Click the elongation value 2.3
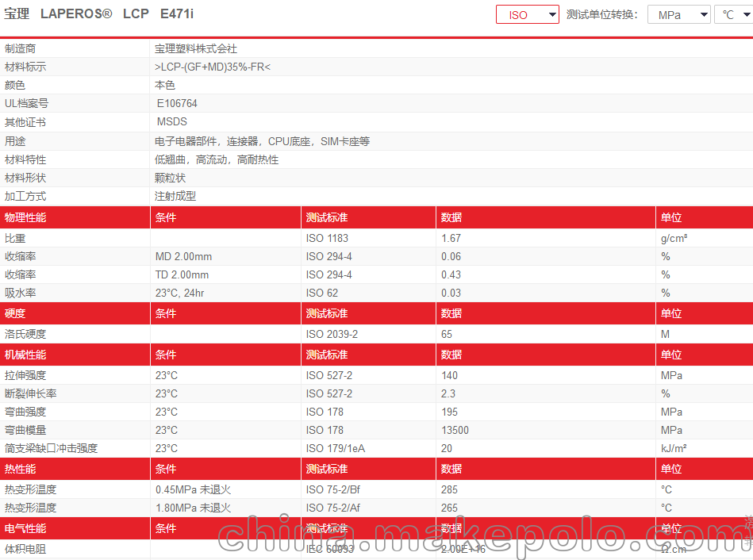The height and width of the screenshot is (560, 753). (448, 394)
